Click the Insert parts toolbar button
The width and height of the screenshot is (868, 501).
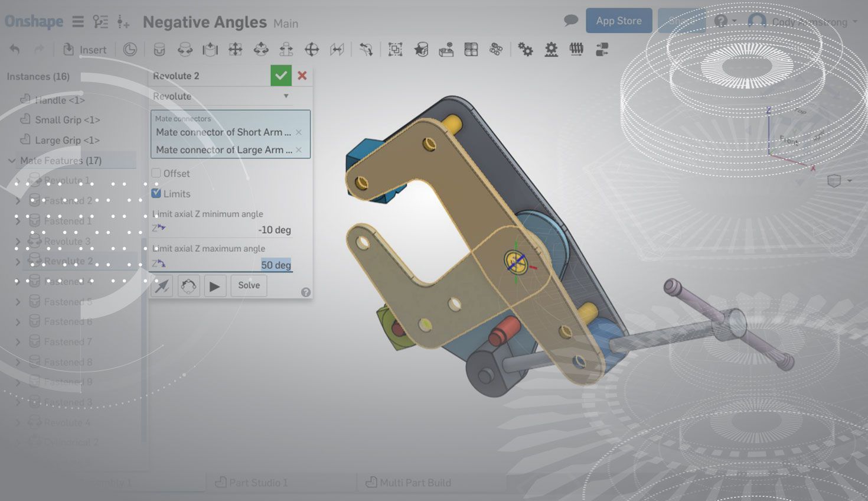click(x=85, y=50)
